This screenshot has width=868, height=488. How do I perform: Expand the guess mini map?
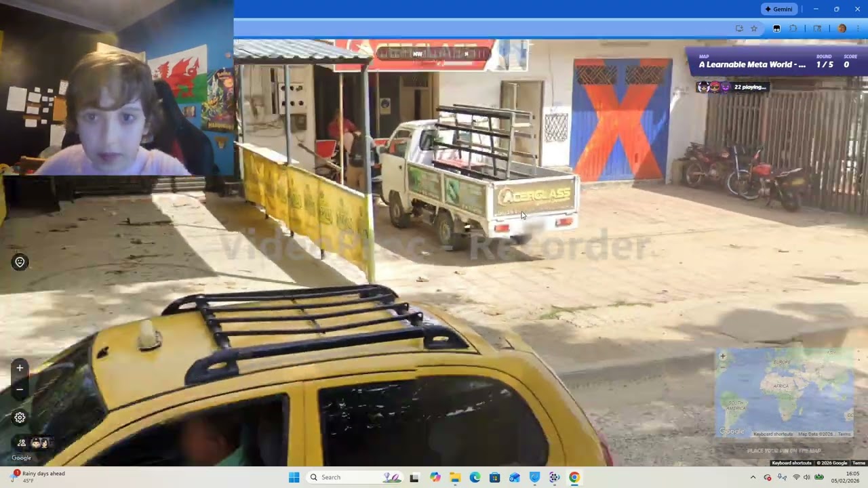[785, 393]
